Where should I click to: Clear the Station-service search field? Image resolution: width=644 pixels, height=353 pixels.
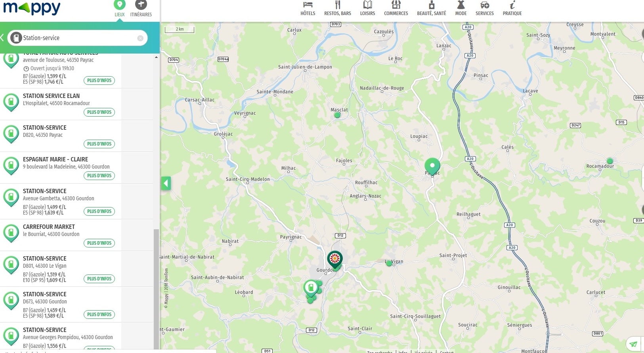pos(140,38)
